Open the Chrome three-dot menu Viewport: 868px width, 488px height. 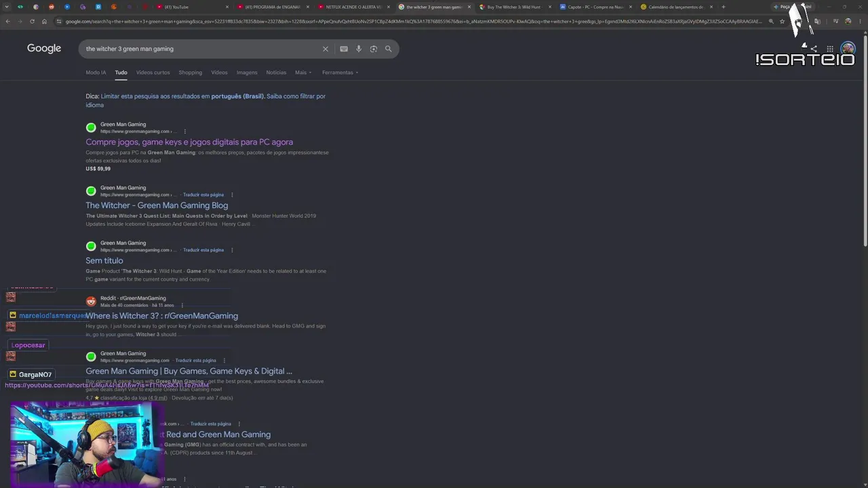[x=860, y=22]
